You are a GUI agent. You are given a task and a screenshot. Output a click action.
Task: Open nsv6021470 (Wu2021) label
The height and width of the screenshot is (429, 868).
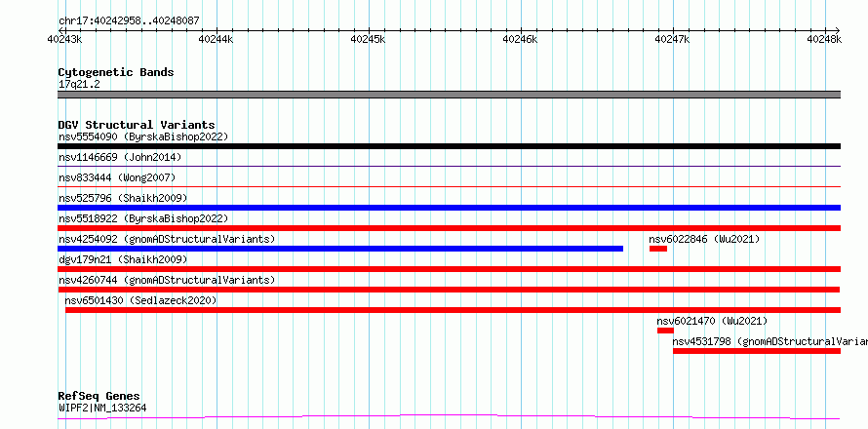pyautogui.click(x=713, y=321)
